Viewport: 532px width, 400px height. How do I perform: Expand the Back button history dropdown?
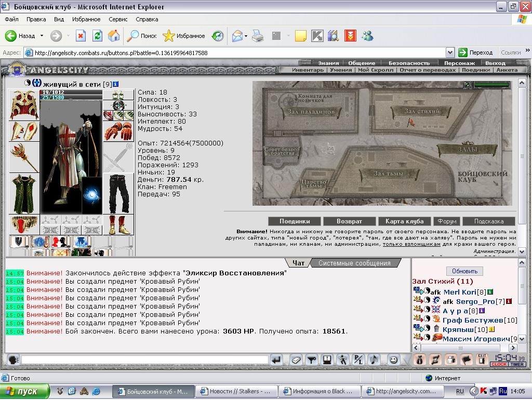pos(42,36)
